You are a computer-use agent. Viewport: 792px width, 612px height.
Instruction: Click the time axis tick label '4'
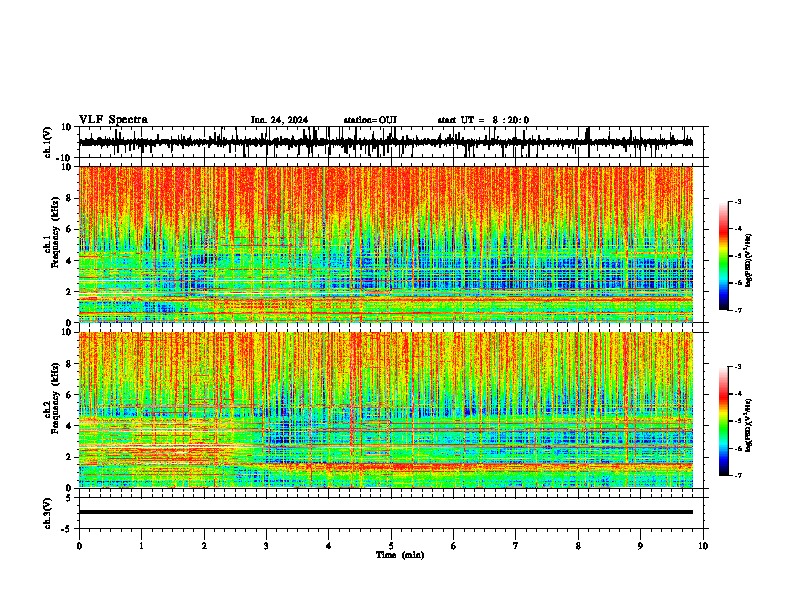coord(328,546)
